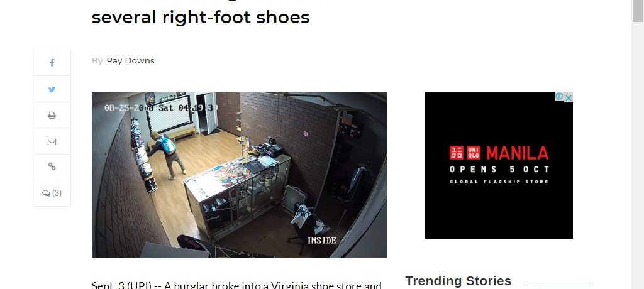The image size is (644, 289).
Task: Click the scrollbar track below the thumb
Action: pyautogui.click(x=638, y=156)
